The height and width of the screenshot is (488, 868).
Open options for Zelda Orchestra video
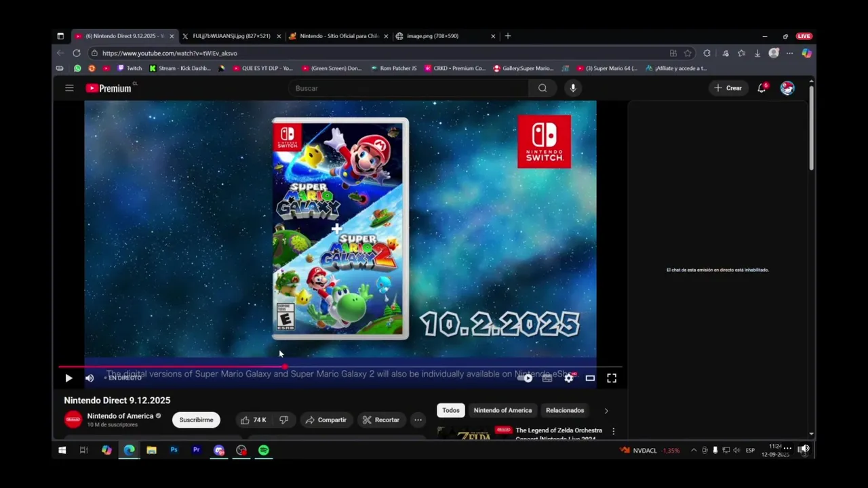pyautogui.click(x=613, y=431)
